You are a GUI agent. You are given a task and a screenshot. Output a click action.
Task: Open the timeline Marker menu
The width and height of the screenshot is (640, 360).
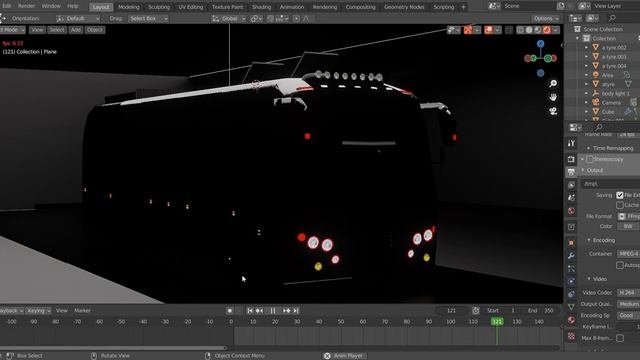point(82,311)
